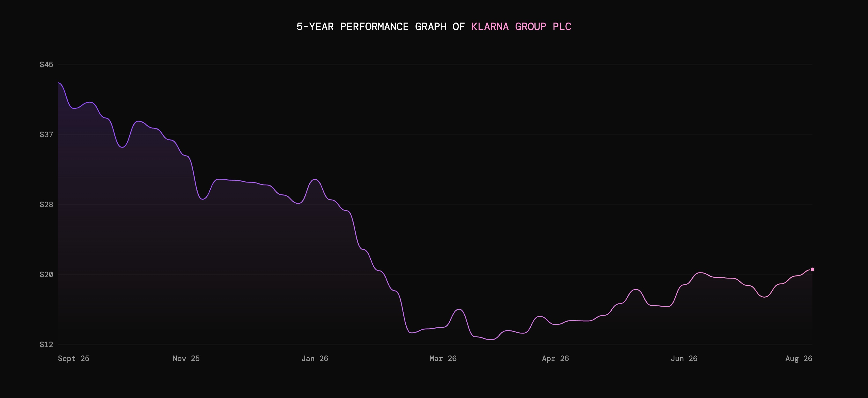Select the $12 y-axis label
This screenshot has height=398, width=868.
tap(47, 344)
